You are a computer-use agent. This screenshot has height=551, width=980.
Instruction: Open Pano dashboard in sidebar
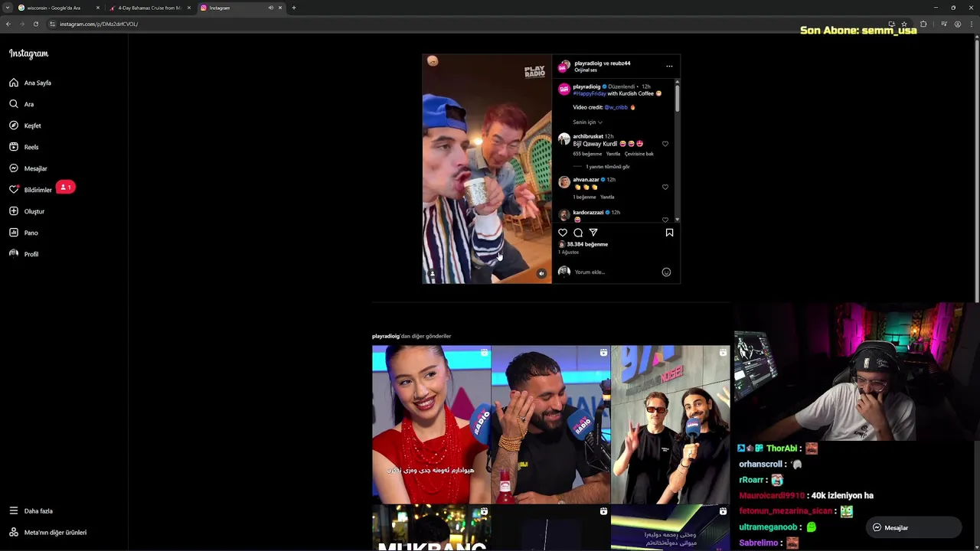click(x=24, y=233)
